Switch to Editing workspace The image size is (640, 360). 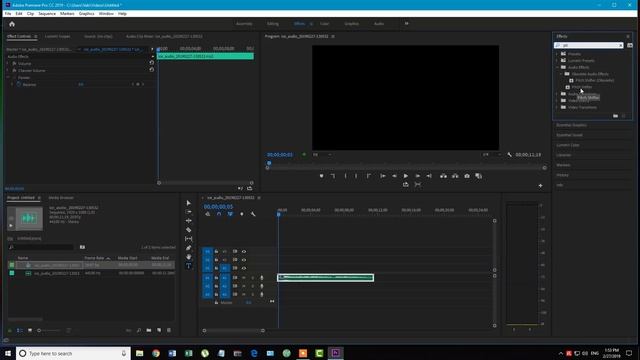pyautogui.click(x=273, y=24)
